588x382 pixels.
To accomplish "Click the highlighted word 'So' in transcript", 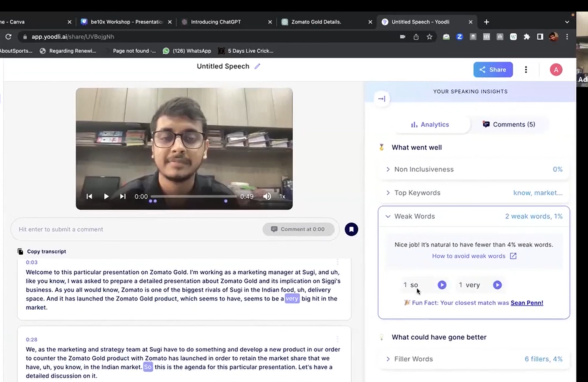I will click(148, 367).
